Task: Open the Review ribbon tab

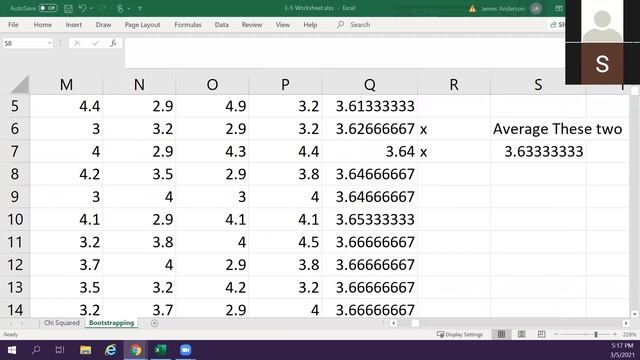Action: pyautogui.click(x=252, y=25)
